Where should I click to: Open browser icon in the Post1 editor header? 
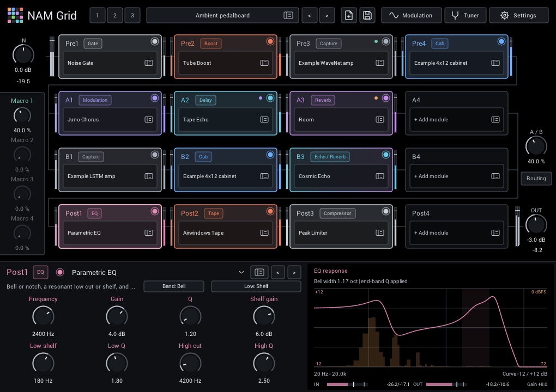click(x=259, y=272)
